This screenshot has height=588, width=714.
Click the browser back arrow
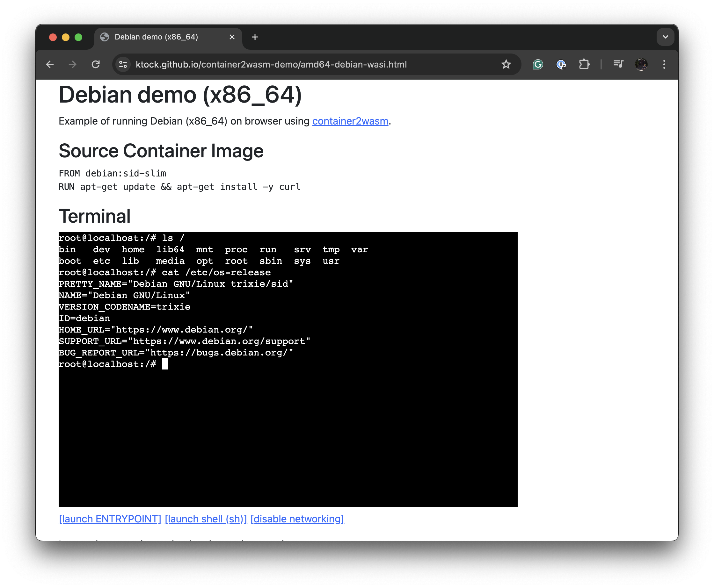click(50, 64)
